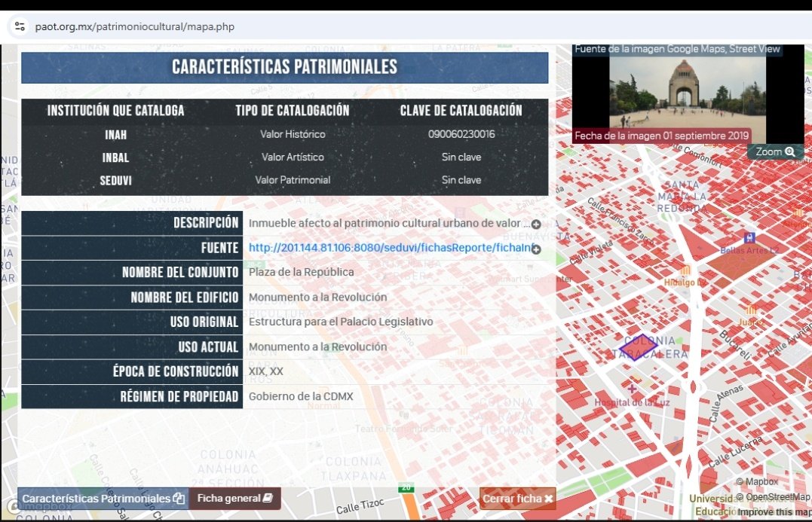Click the Zoom button under the photo
This screenshot has height=522, width=812.
(x=775, y=151)
